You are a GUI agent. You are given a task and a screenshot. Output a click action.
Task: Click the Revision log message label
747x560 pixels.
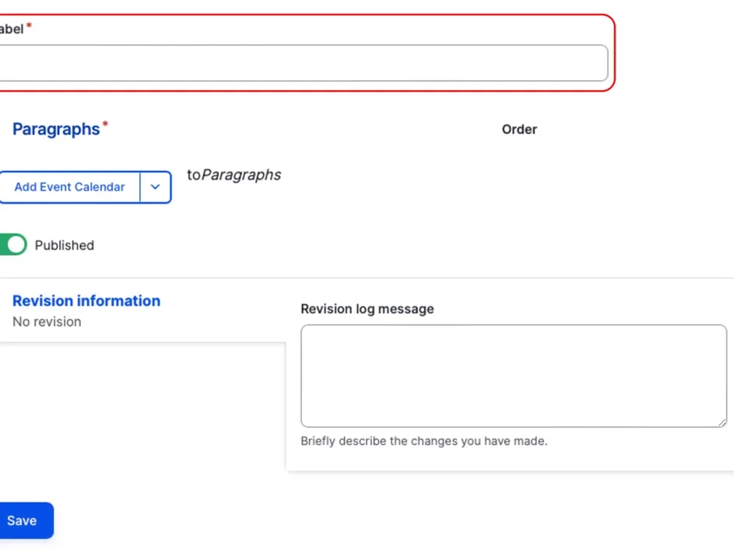[367, 309]
